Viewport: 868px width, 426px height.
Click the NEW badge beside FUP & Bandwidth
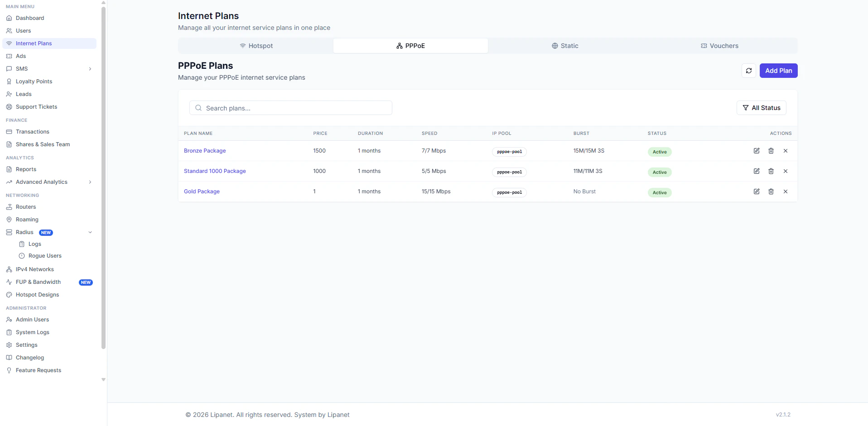[x=86, y=282]
